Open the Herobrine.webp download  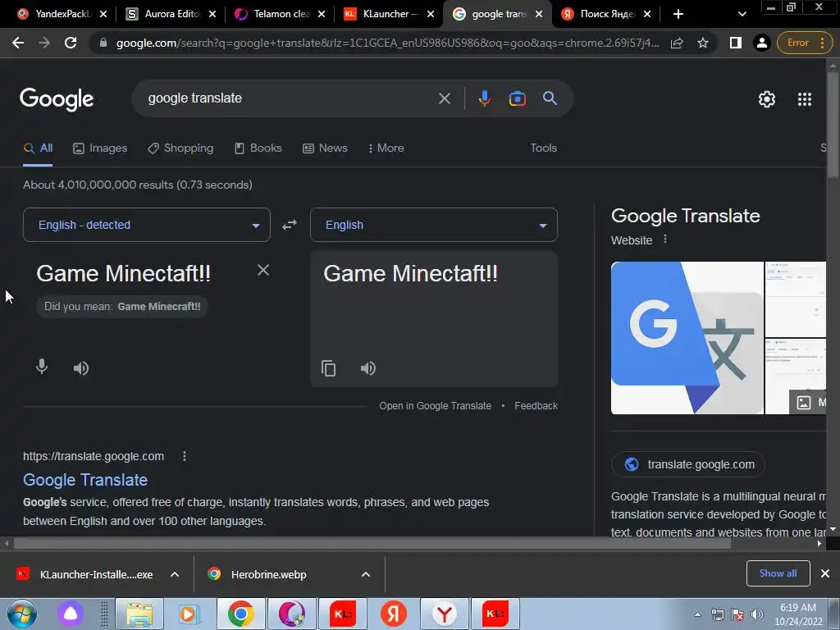(258, 574)
